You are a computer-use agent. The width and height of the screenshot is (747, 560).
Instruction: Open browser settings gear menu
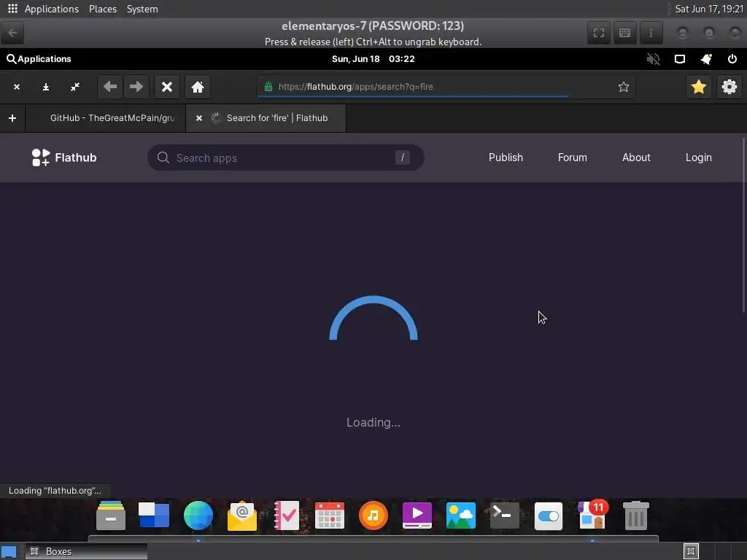click(729, 87)
